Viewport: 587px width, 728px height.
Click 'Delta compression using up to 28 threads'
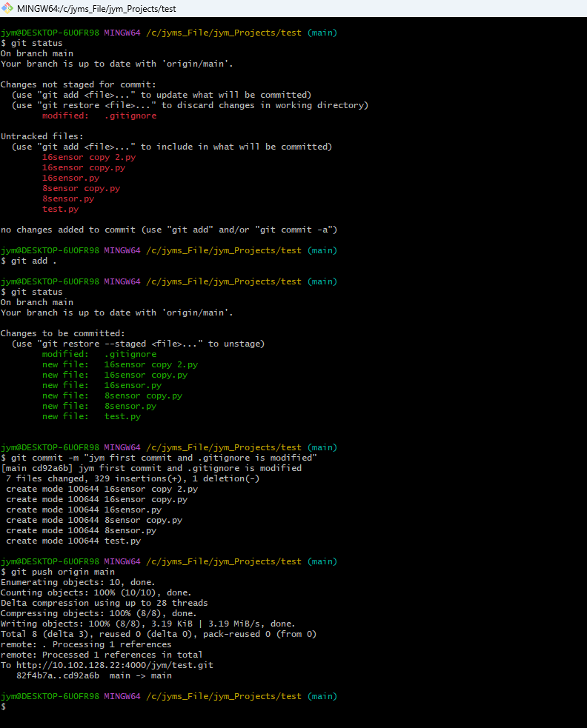coord(104,603)
